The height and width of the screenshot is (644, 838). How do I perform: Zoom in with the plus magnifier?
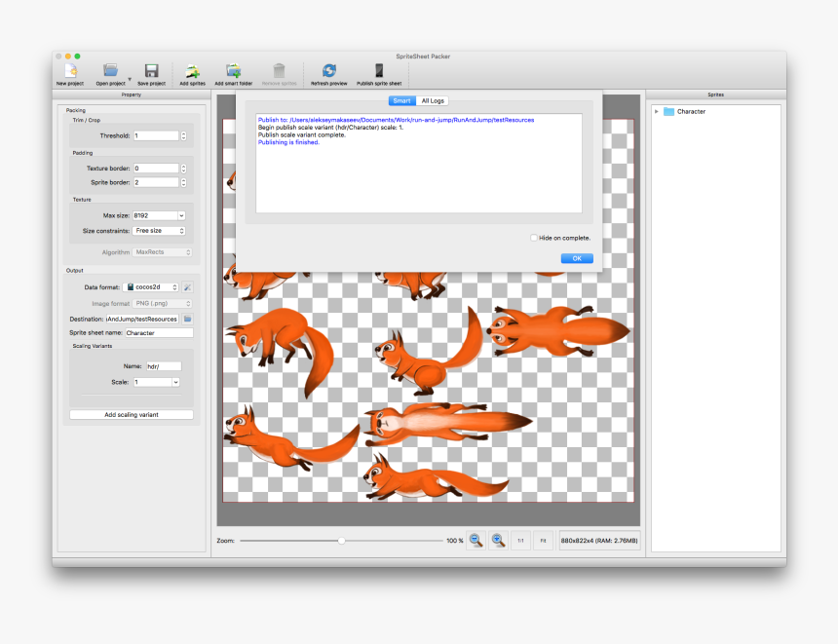pos(498,540)
